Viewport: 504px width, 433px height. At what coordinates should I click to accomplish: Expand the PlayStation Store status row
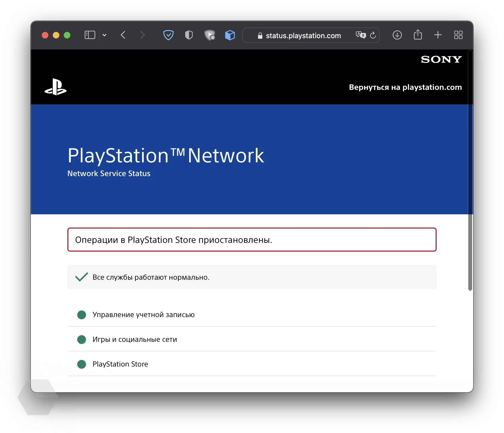click(x=252, y=364)
